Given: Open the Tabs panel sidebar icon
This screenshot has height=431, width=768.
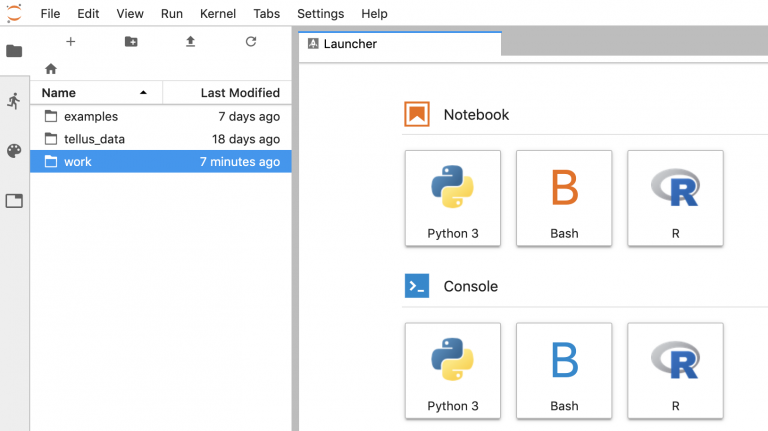Looking at the screenshot, I should pos(14,201).
